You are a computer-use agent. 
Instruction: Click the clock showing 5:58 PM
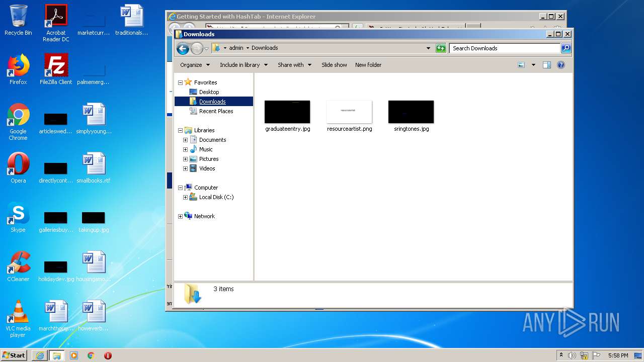point(618,355)
